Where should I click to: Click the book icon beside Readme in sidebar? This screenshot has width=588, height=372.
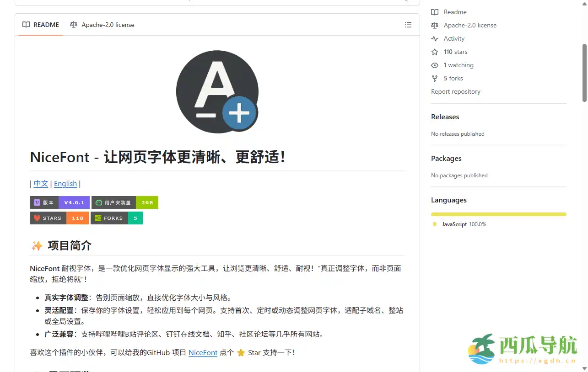click(x=435, y=12)
